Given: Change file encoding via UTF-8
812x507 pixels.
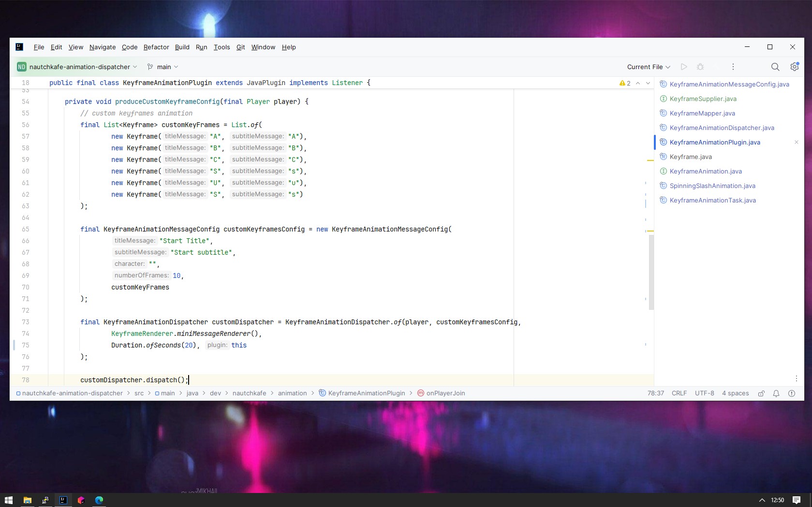Looking at the screenshot, I should 705,393.
